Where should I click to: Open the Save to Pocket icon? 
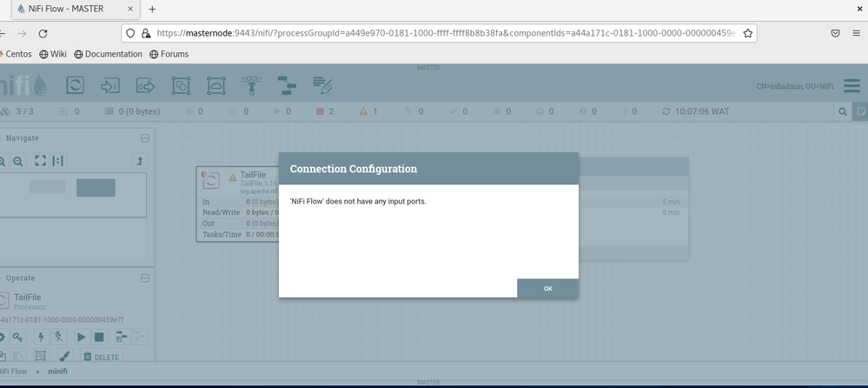tap(836, 33)
